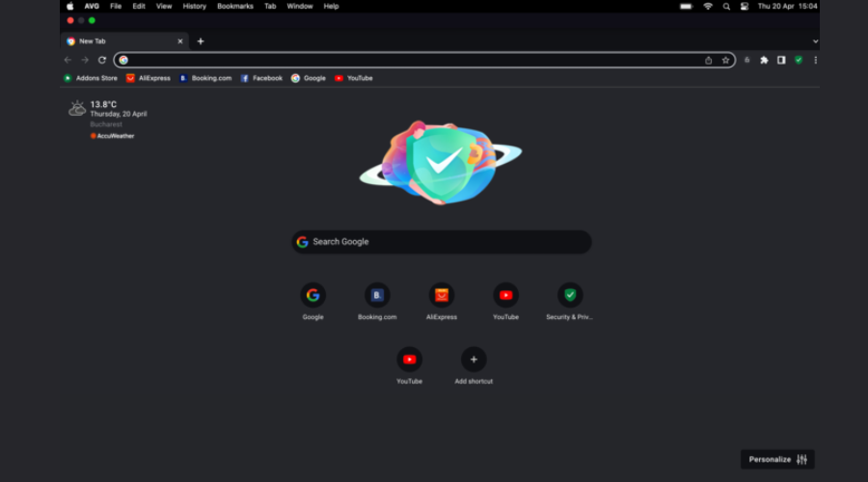Select the New Tab tab

[x=124, y=40]
